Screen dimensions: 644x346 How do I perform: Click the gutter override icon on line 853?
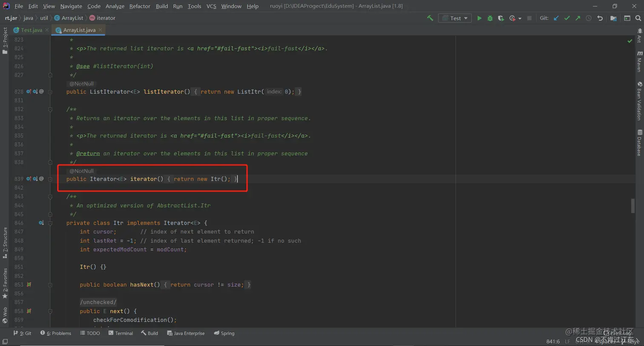29,284
